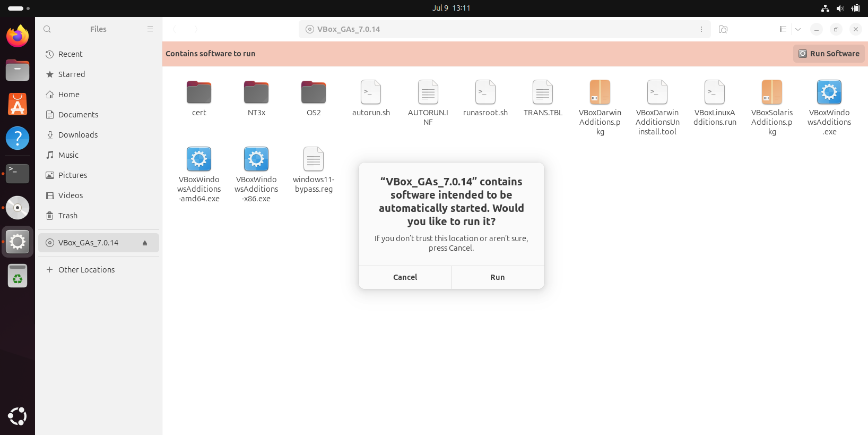Open the Activities overview indicator
The width and height of the screenshot is (868, 435).
coord(19,8)
